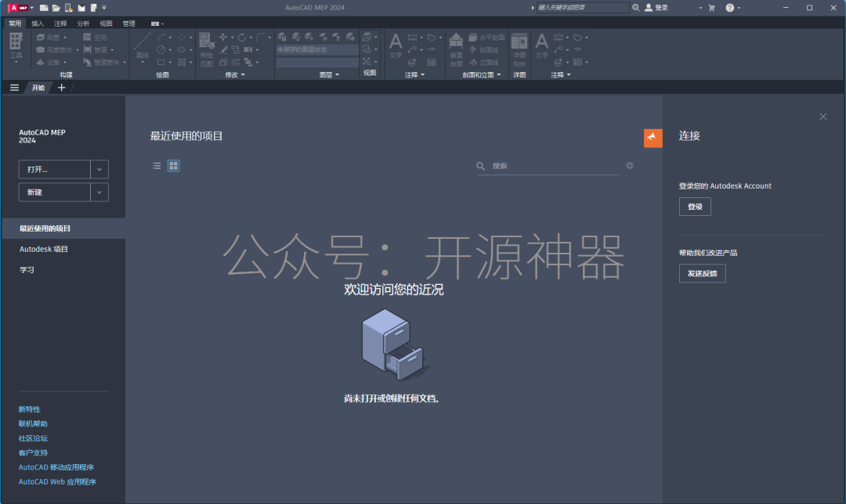Toggle ribbon minimize button after 管理 tab

point(155,23)
